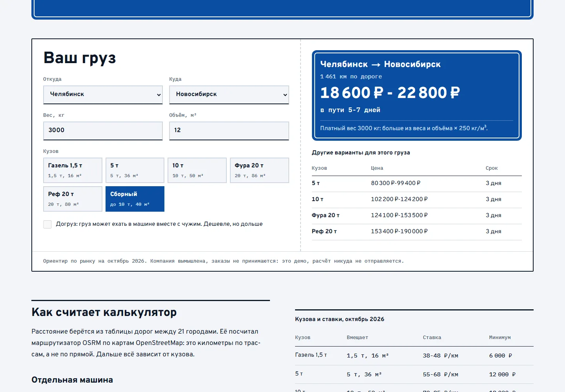This screenshot has height=392, width=565.
Task: Click the price 124 100 ₽-153 500 ₽
Action: click(x=399, y=215)
